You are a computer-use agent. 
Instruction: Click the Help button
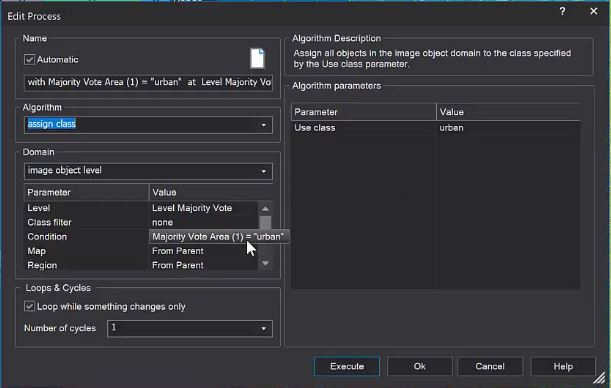(x=563, y=366)
